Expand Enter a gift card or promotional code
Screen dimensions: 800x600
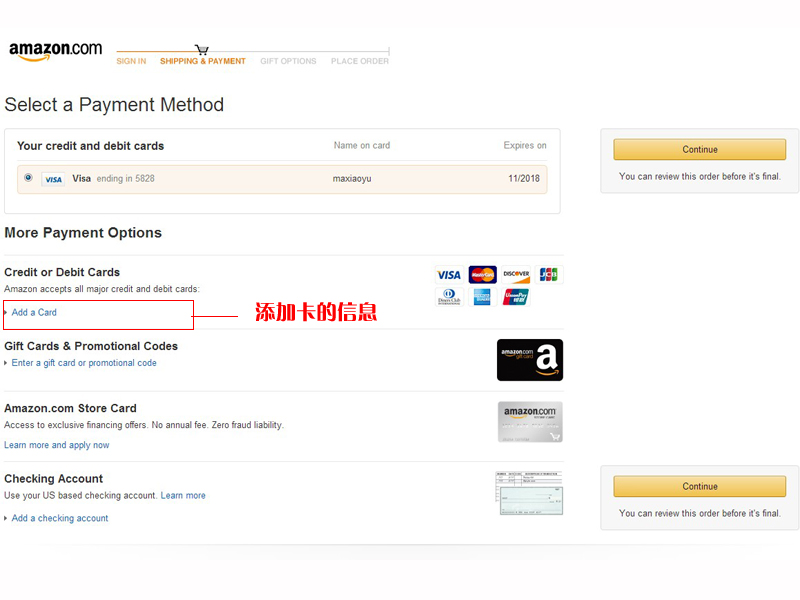pyautogui.click(x=84, y=363)
